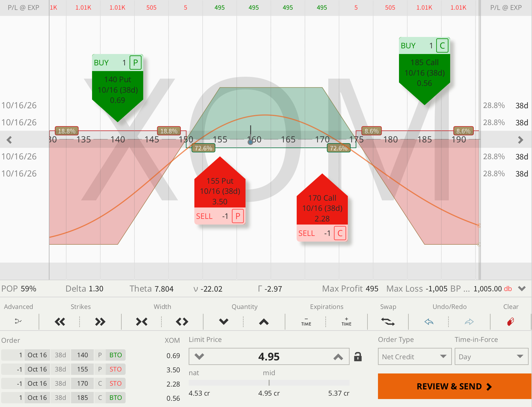532x407 pixels.
Task: Open the Day time-in-force dropdown
Action: [x=491, y=356]
